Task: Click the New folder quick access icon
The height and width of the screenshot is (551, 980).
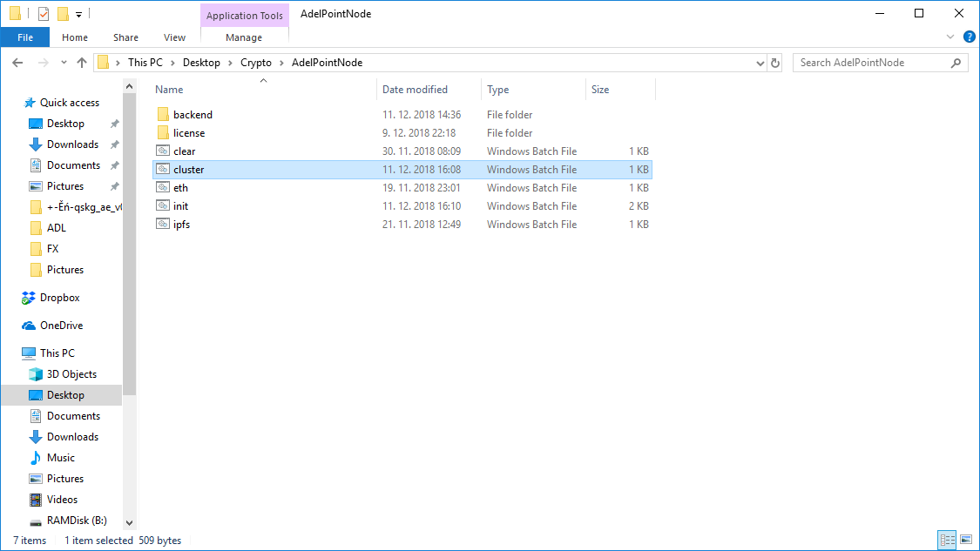Action: [63, 14]
